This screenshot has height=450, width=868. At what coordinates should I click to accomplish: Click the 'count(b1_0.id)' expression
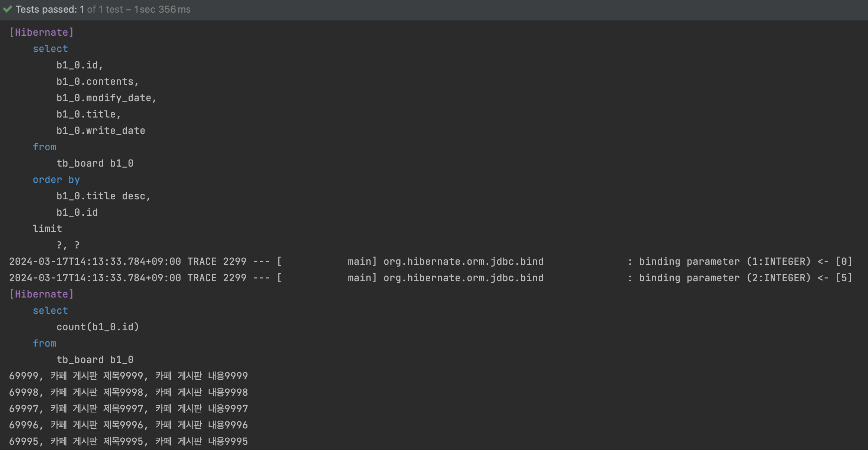tap(98, 327)
